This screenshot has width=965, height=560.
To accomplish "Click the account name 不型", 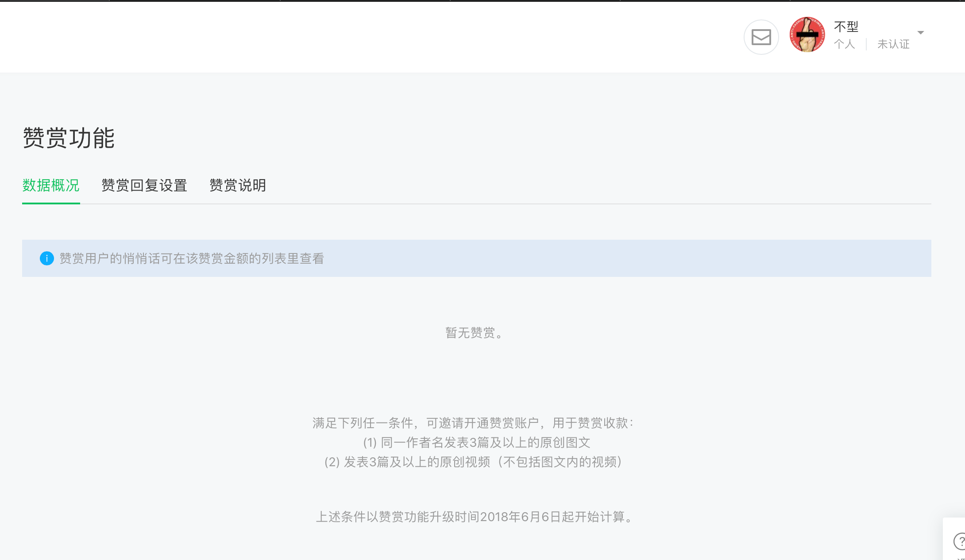I will click(846, 27).
